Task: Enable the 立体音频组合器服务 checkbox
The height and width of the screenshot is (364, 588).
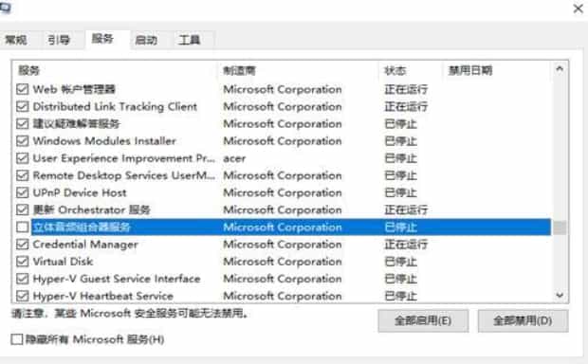Action: coord(23,227)
